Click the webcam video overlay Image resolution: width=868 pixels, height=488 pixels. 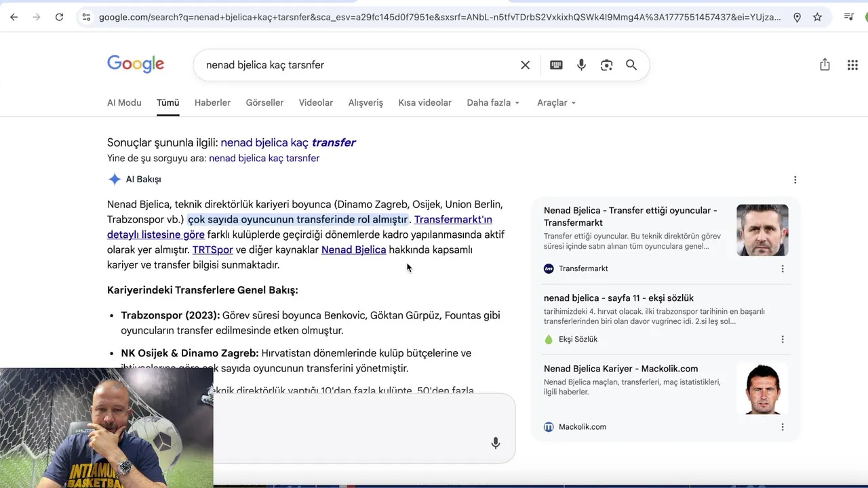coord(106,428)
